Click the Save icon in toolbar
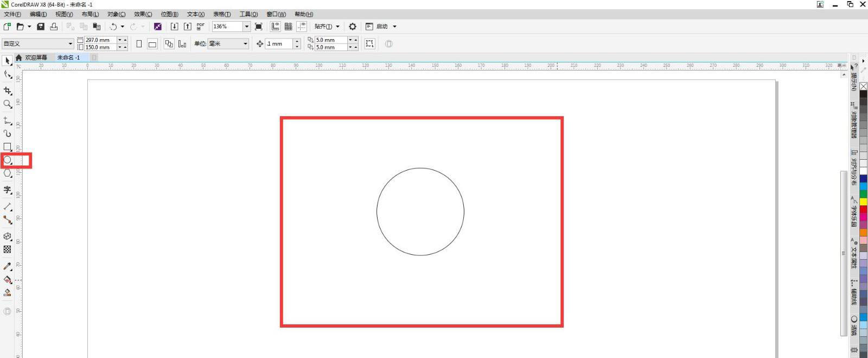Viewport: 868px width, 358px height. click(41, 27)
